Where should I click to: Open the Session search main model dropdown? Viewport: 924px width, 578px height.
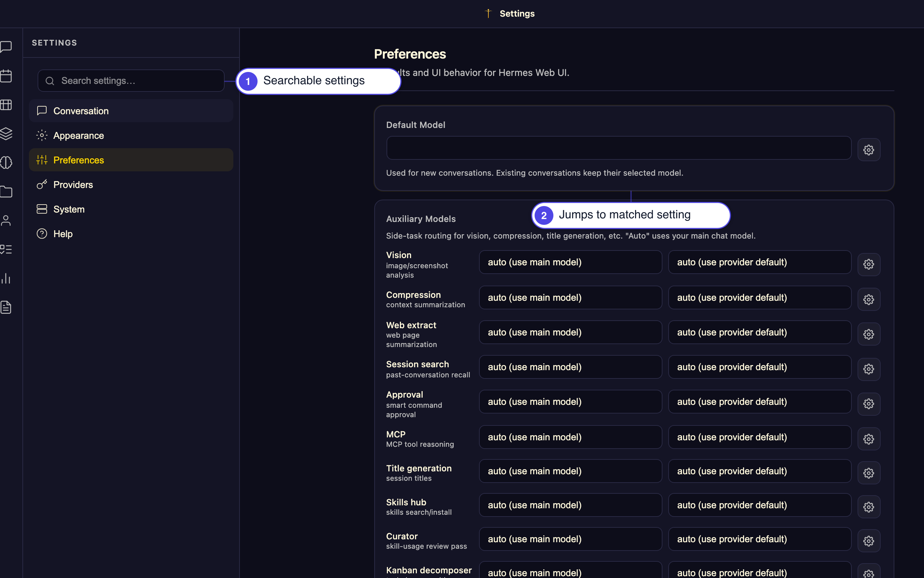(570, 367)
